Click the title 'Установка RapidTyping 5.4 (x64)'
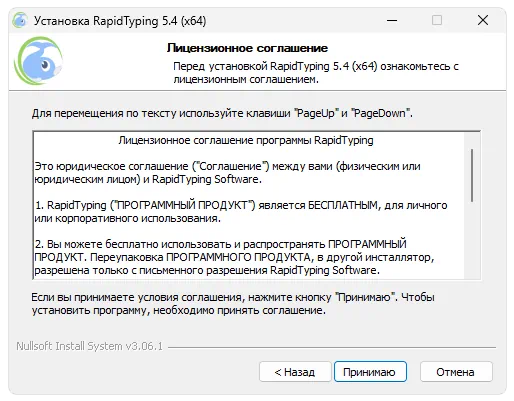The image size is (514, 401). (120, 21)
